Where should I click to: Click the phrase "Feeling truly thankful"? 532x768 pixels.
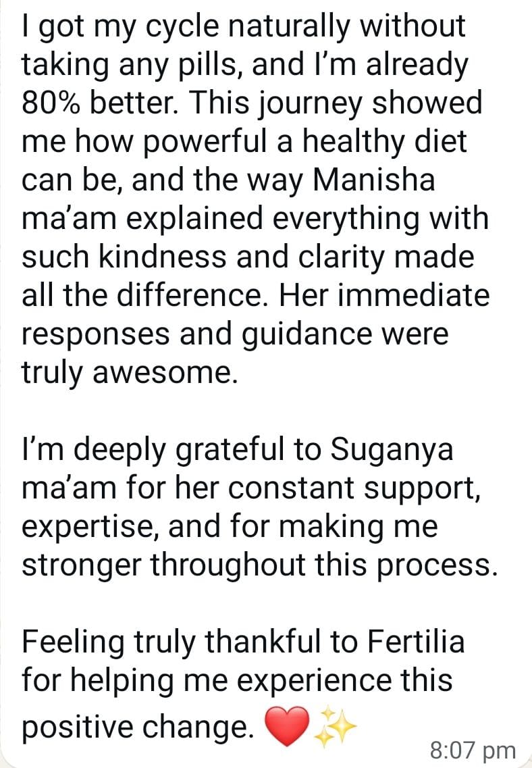(169, 642)
